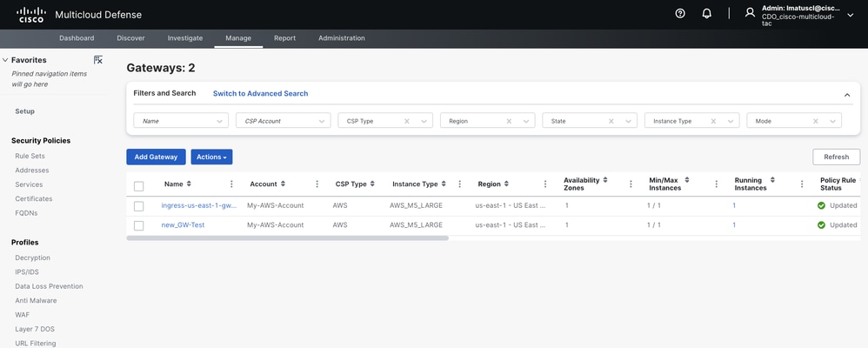868x348 pixels.
Task: Open the notifications bell icon
Action: point(707,14)
